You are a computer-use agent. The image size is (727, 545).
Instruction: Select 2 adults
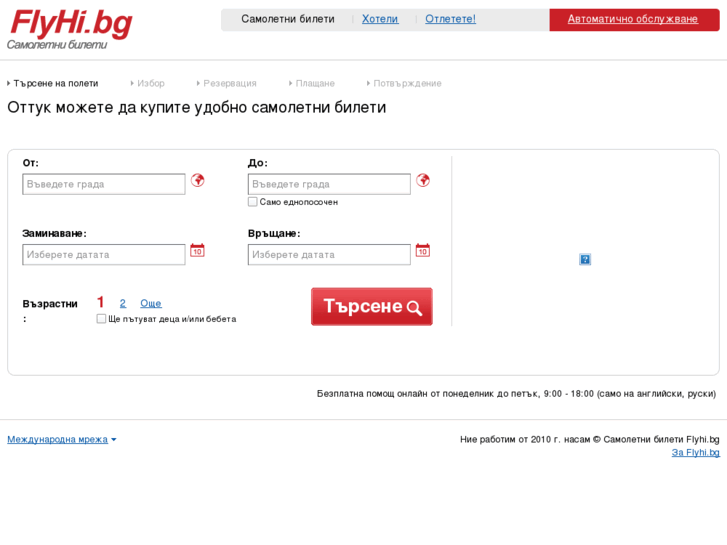[123, 304]
